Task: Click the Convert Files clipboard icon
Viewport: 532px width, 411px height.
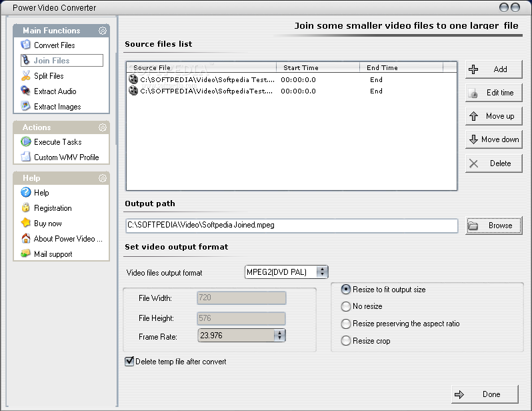Action: click(x=26, y=45)
